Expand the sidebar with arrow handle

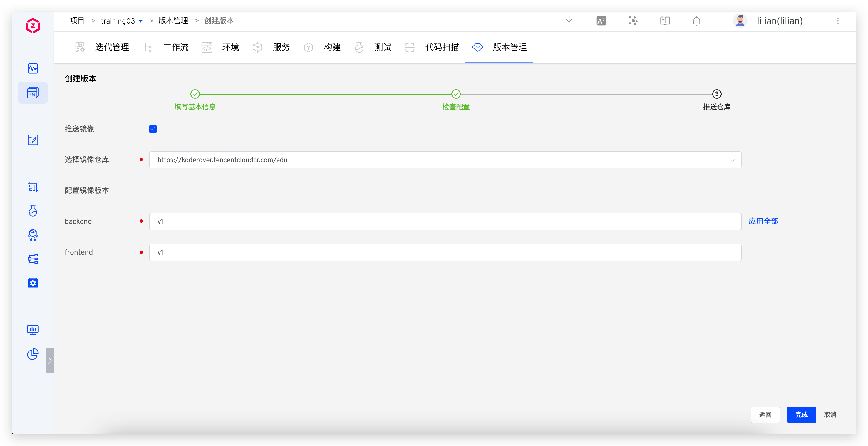click(x=50, y=360)
